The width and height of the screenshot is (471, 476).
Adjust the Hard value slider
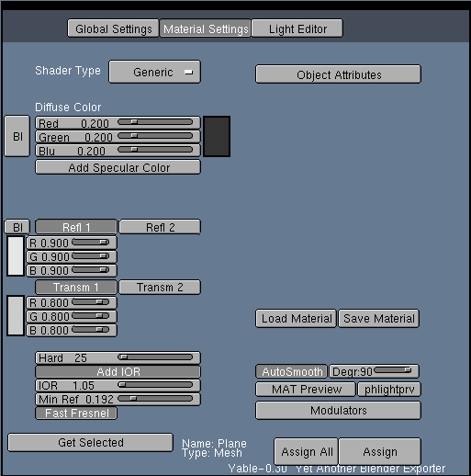click(118, 357)
